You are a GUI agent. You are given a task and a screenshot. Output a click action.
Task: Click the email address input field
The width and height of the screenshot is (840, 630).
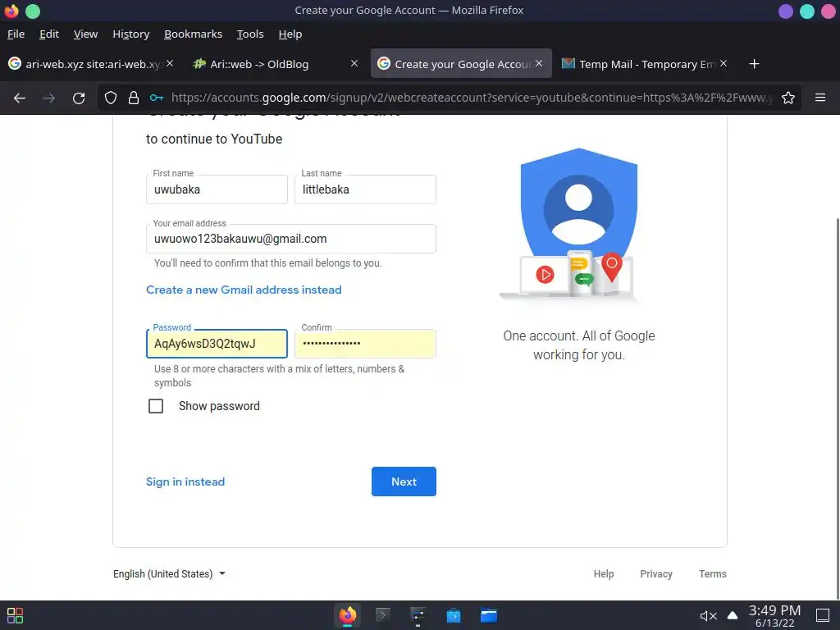point(291,239)
